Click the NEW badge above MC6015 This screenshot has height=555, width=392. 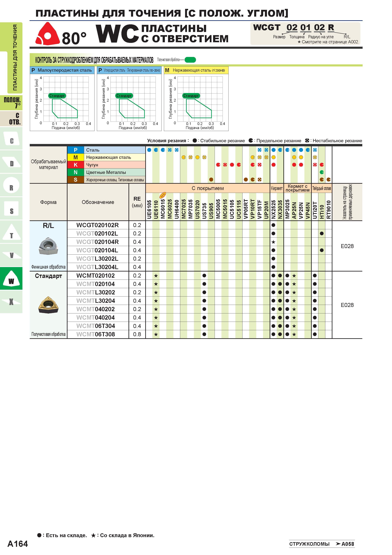pyautogui.click(x=163, y=195)
